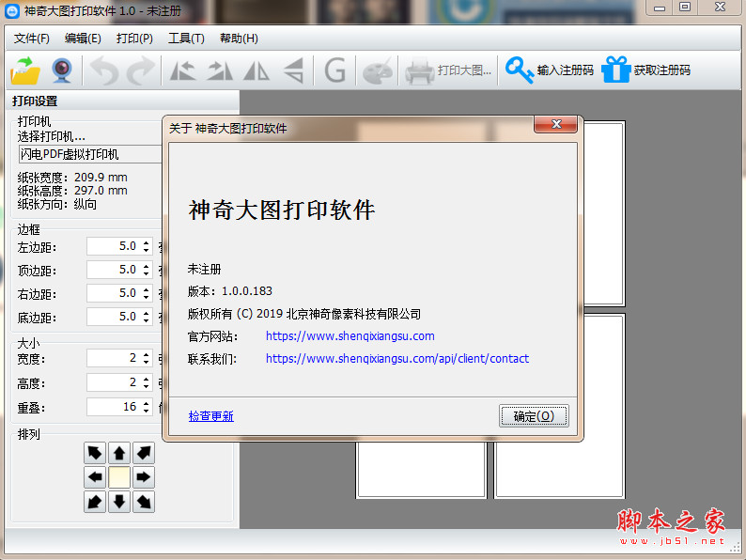Image resolution: width=746 pixels, height=560 pixels.
Task: Open the 打印(P) menu
Action: tap(134, 39)
